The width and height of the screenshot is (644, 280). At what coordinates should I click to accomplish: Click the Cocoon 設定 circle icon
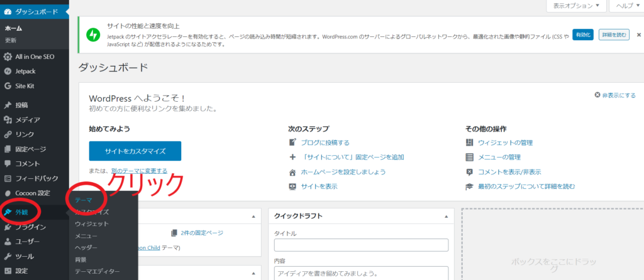(x=8, y=193)
